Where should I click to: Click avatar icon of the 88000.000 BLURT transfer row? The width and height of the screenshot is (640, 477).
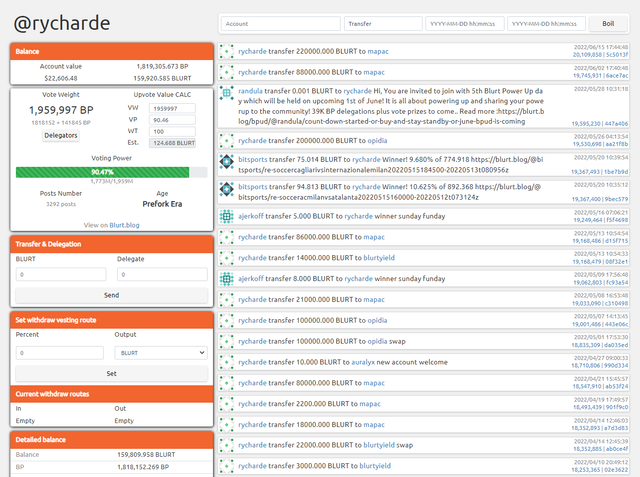coord(227,72)
